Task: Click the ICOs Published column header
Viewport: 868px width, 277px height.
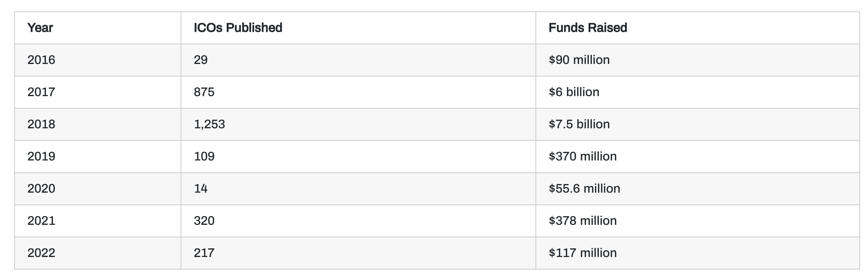Action: tap(238, 28)
